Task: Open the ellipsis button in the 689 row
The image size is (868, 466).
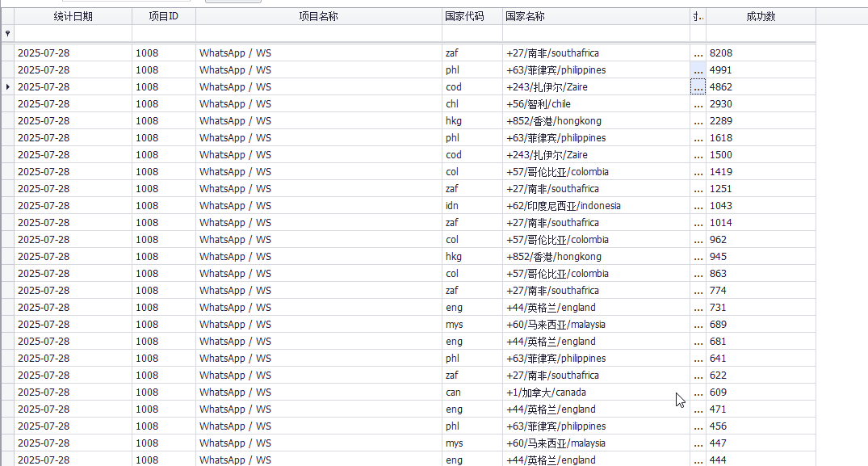Action: (698, 325)
